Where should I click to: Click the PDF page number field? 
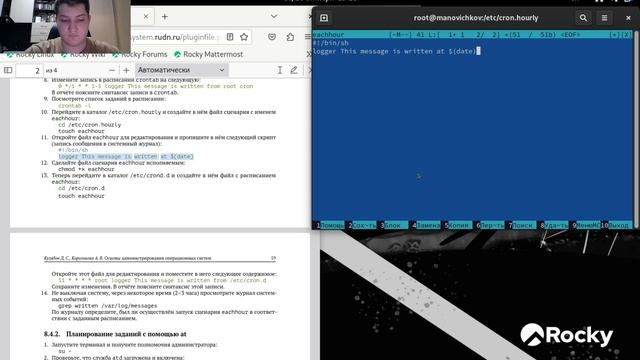[29, 70]
